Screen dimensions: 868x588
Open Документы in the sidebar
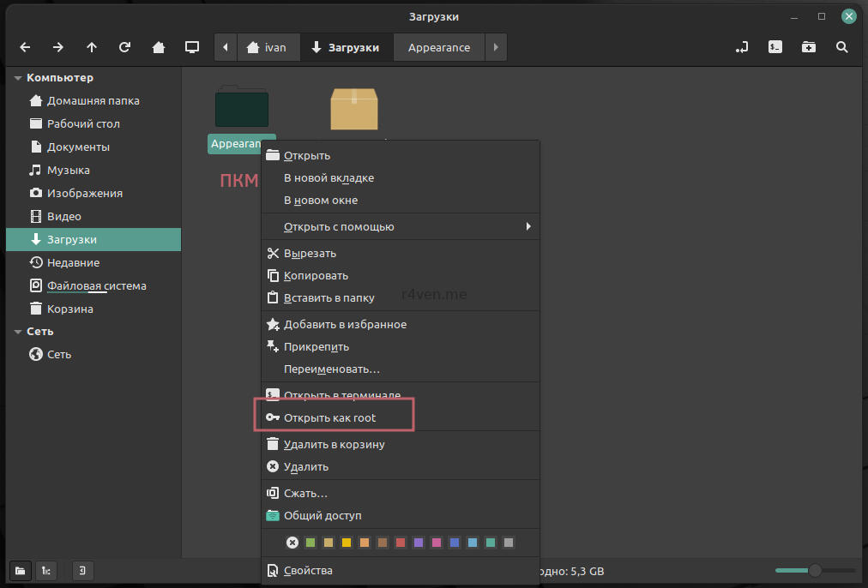[78, 147]
